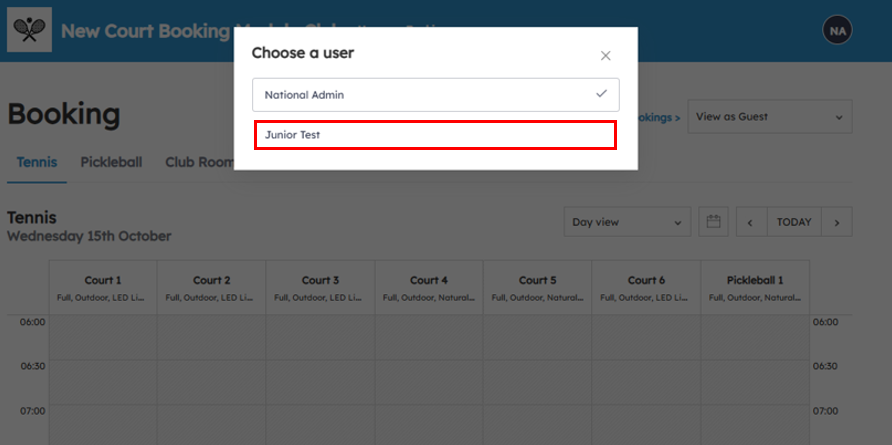The width and height of the screenshot is (892, 445).
Task: Book Court 2 at 06:00 slot
Action: 212,338
